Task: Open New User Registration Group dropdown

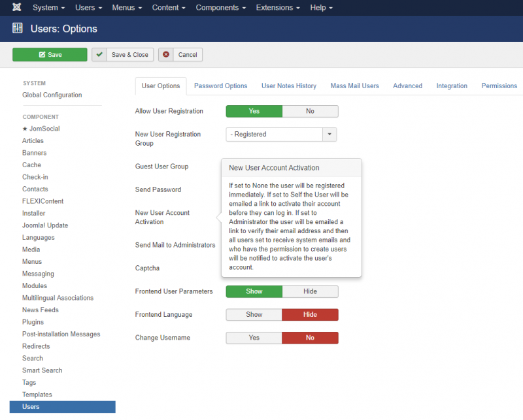Action: click(330, 134)
